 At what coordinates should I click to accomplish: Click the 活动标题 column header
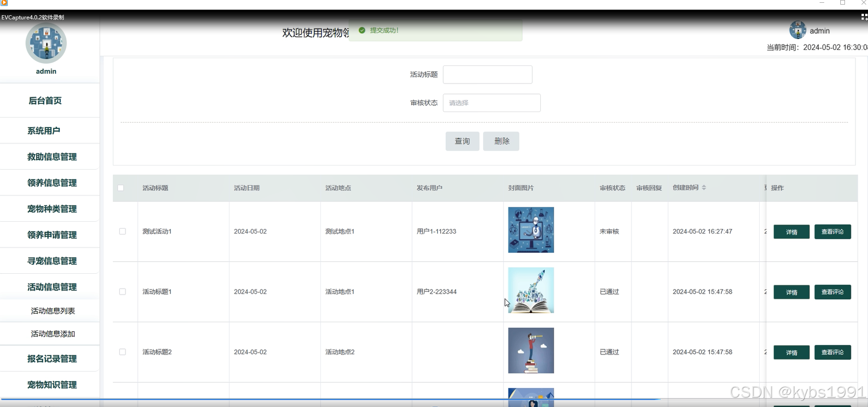point(155,188)
